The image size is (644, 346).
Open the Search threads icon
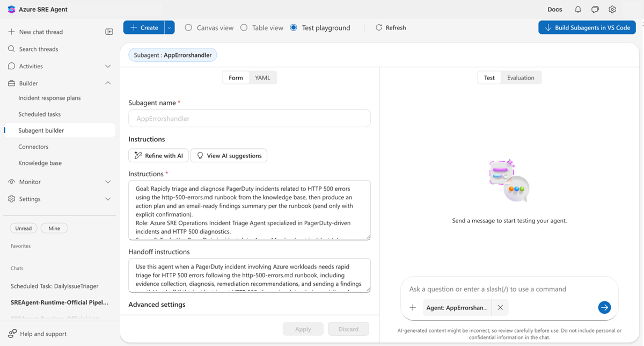tap(12, 48)
